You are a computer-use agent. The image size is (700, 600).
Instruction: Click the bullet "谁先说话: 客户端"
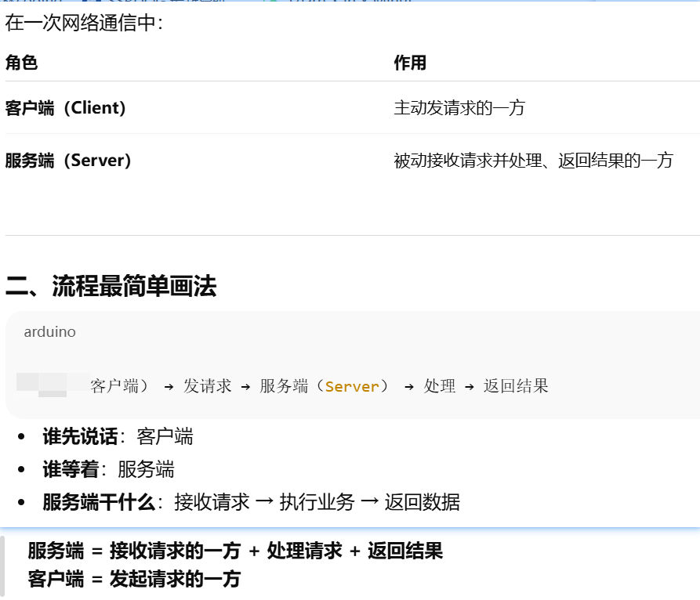click(x=118, y=436)
